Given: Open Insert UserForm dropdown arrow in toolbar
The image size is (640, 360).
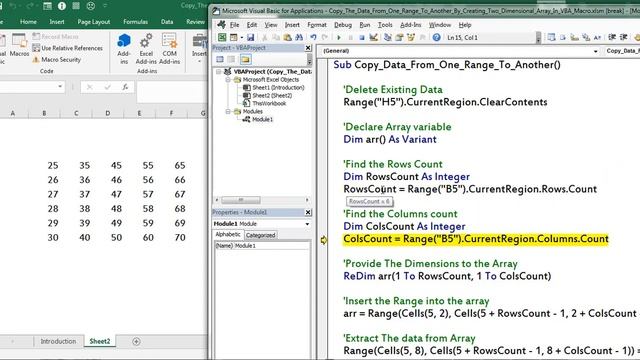Looking at the screenshot, I should [241, 38].
